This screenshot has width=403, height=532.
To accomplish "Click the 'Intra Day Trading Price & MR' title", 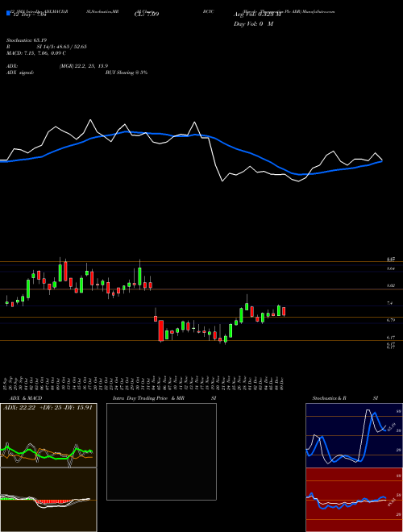I will coord(148,398).
